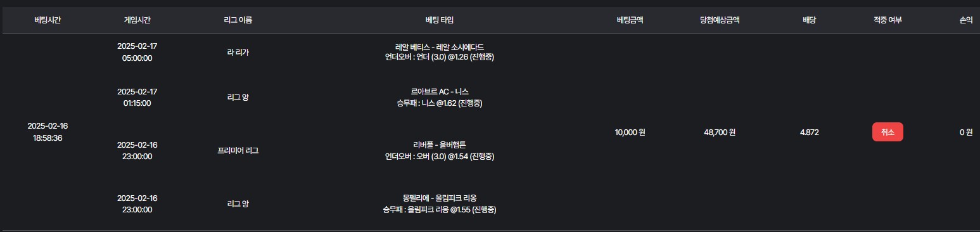Click the red 취소 cancel button
This screenshot has width=980, height=232.
tap(888, 132)
